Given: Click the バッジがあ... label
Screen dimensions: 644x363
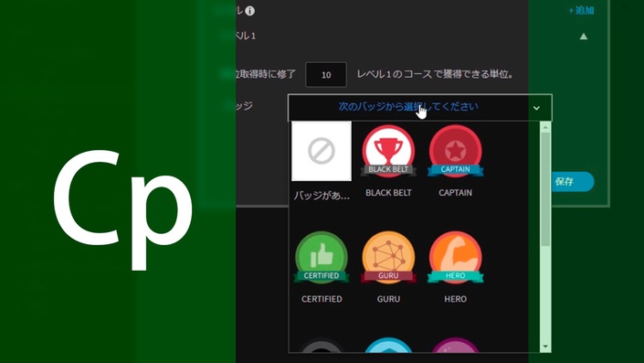Looking at the screenshot, I should tap(322, 196).
